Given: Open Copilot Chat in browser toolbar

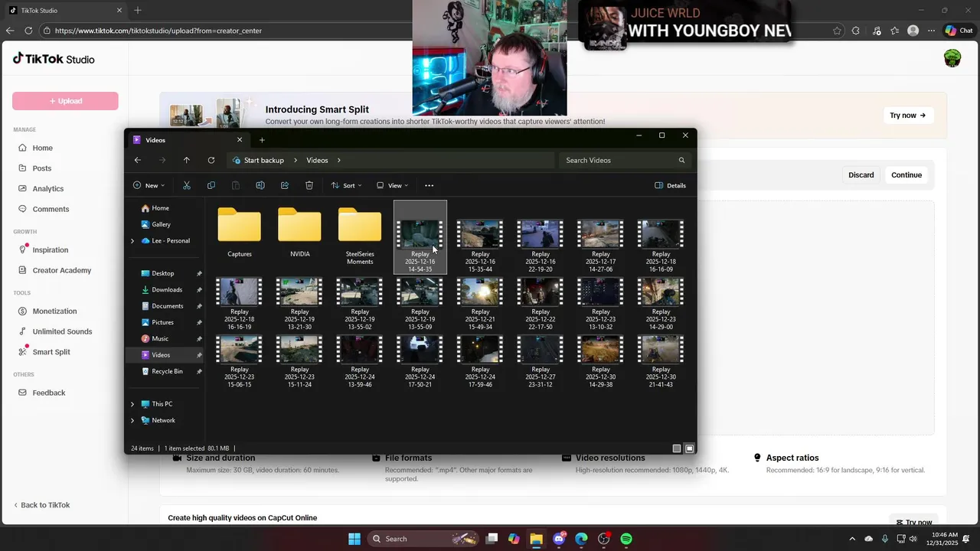Looking at the screenshot, I should click(959, 31).
